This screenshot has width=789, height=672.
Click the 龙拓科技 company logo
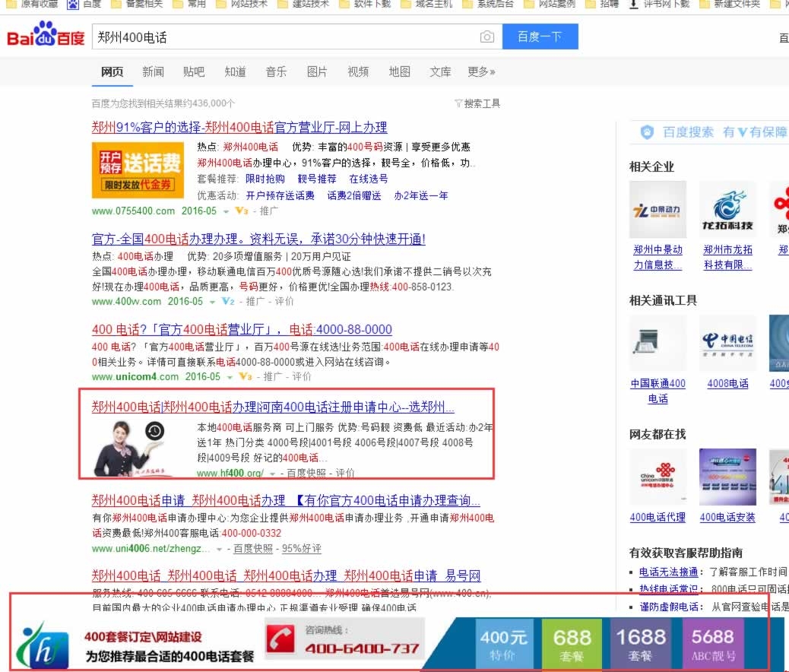[x=727, y=208]
